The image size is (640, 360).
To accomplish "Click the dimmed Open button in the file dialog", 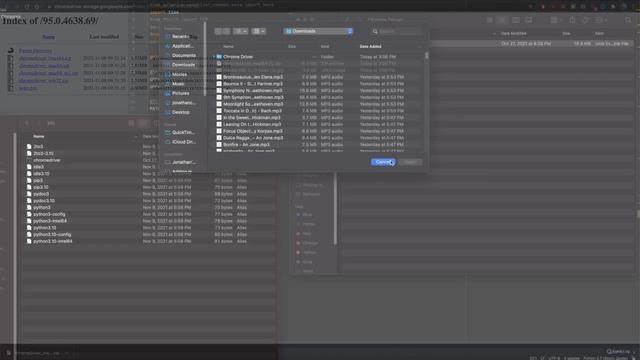I will point(410,162).
